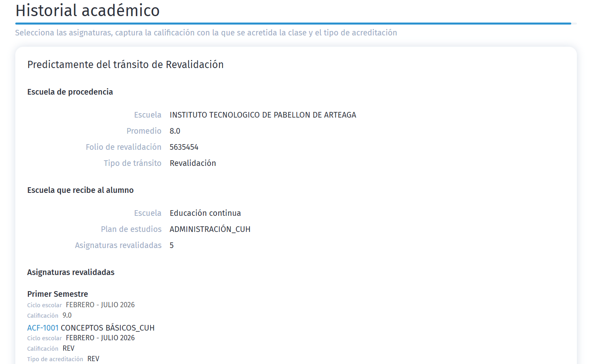595x364 pixels.
Task: Open the ACF-1001 subject link
Action: tap(42, 328)
